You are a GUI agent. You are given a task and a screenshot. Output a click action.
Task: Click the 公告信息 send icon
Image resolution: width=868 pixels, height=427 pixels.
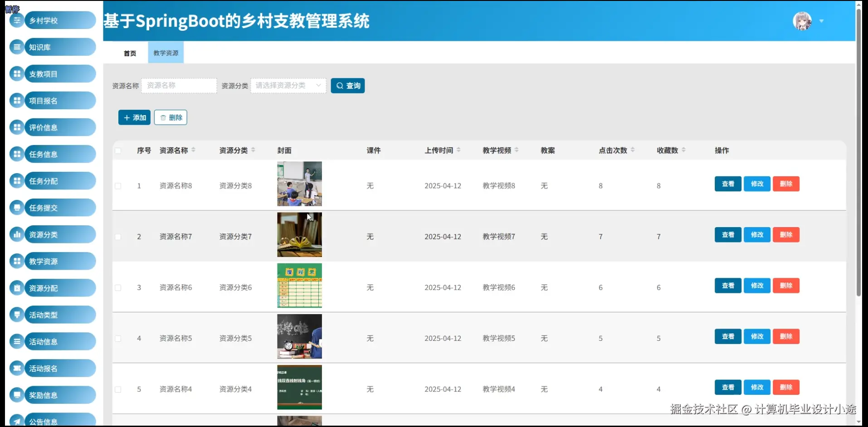pos(17,421)
